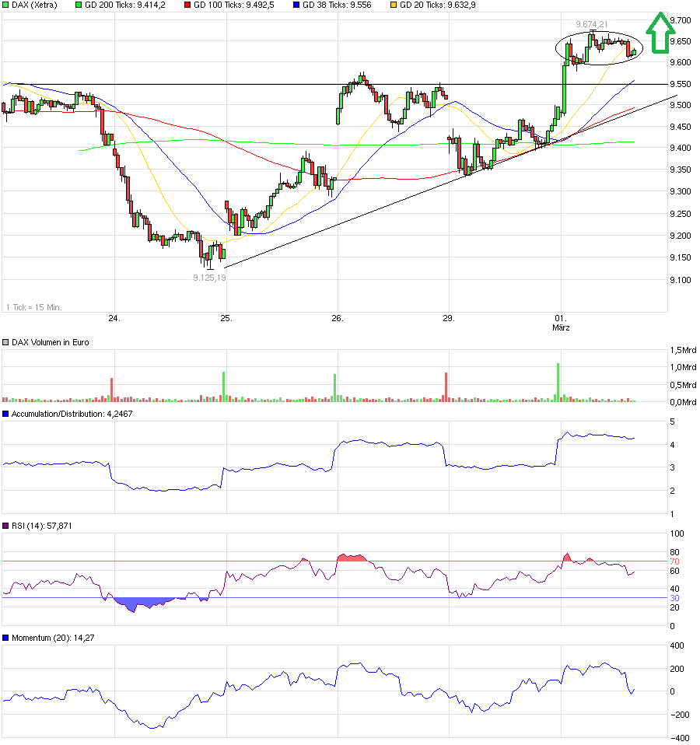Click the 9.550 price axis label
The height and width of the screenshot is (745, 700).
[680, 84]
